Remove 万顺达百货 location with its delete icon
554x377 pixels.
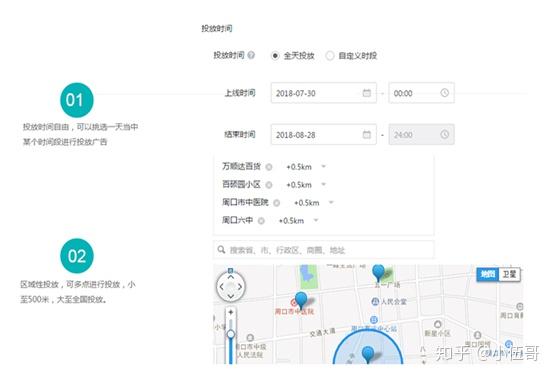(x=269, y=167)
